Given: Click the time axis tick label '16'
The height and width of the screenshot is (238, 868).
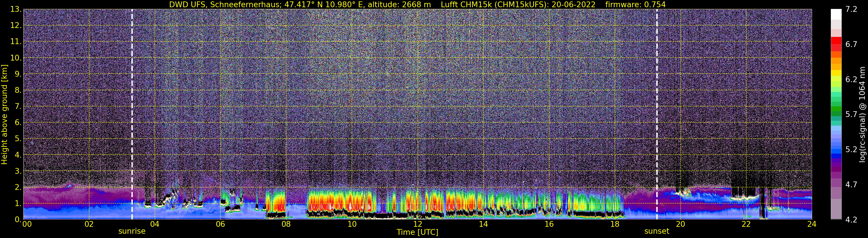Looking at the screenshot, I should [549, 224].
